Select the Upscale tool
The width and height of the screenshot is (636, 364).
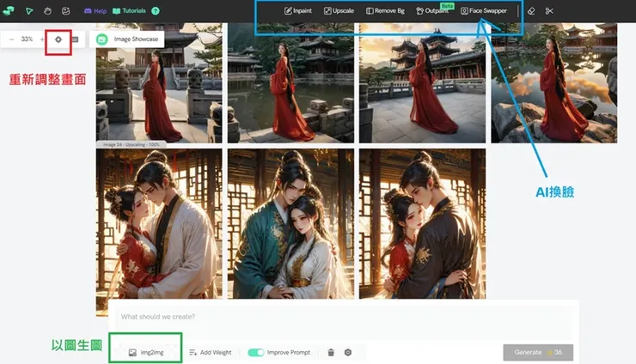(339, 11)
